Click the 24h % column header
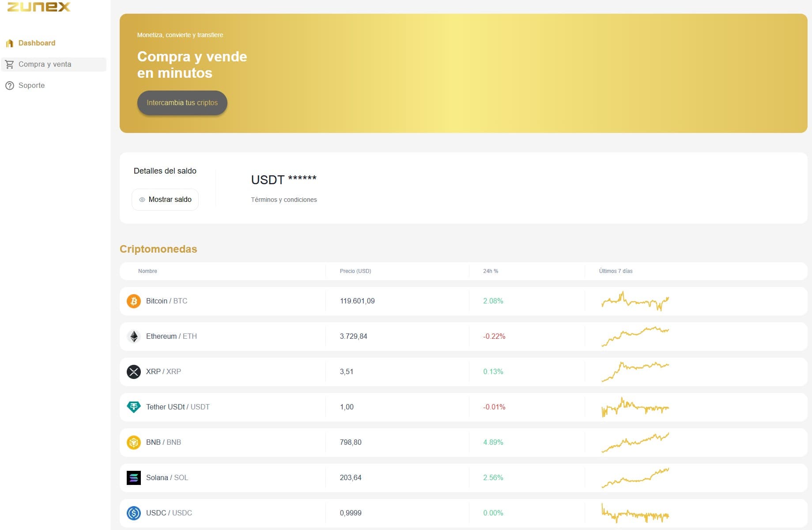 pyautogui.click(x=490, y=271)
